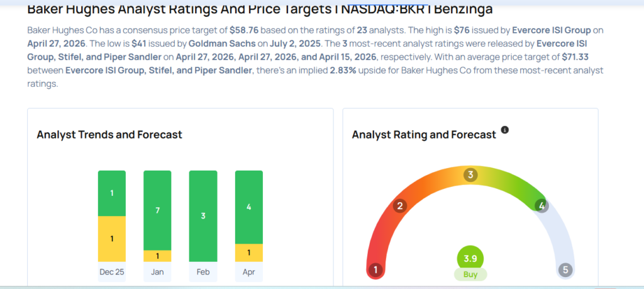Screen dimensions: 644x289
Task: Click the green Feb bar showing 3
Action: pyautogui.click(x=203, y=216)
